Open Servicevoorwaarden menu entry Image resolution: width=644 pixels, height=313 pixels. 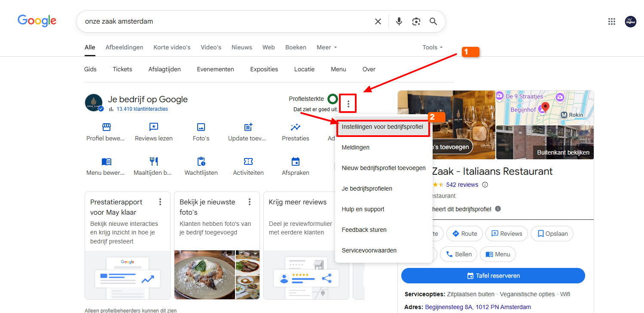coord(384,250)
